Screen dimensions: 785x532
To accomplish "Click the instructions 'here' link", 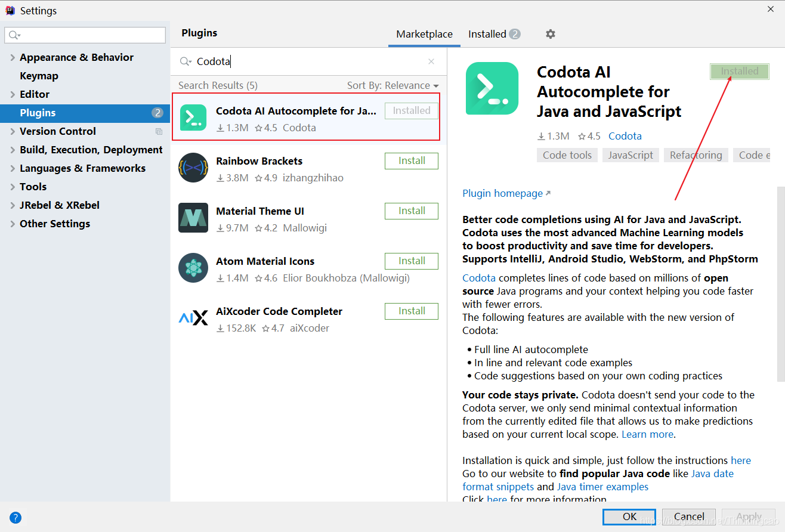I will pos(741,460).
